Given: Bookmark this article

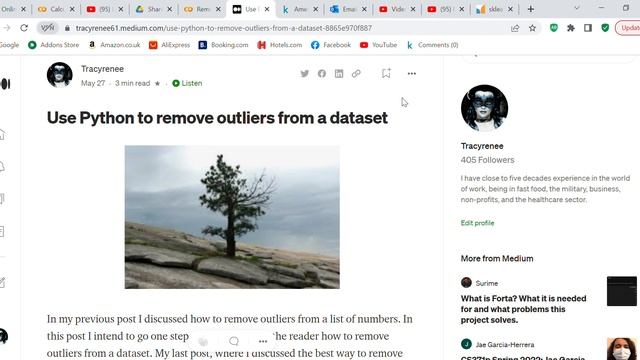Looking at the screenshot, I should [x=386, y=73].
